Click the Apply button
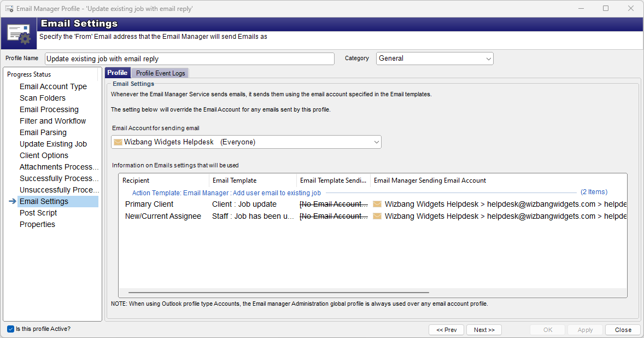The image size is (644, 338). tap(586, 330)
